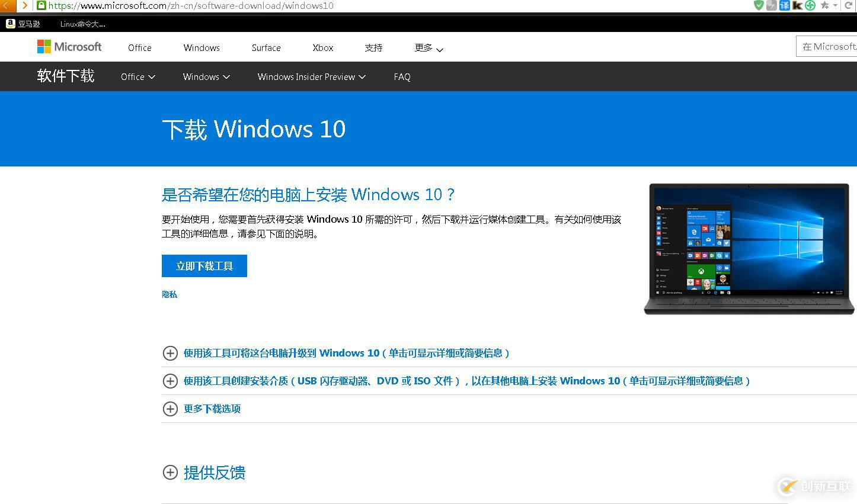Viewport: 857px width, 504px height.
Task: Expand the Windows dropdown in the dark bar
Action: (206, 77)
